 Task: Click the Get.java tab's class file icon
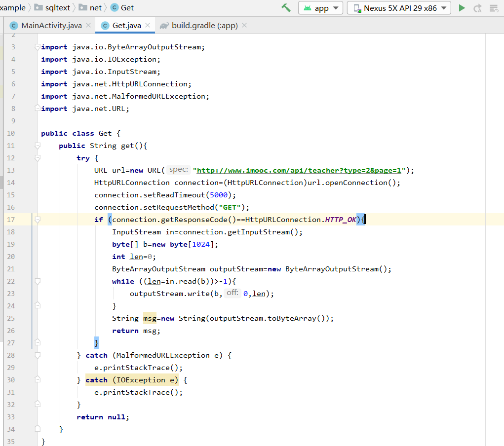[105, 25]
